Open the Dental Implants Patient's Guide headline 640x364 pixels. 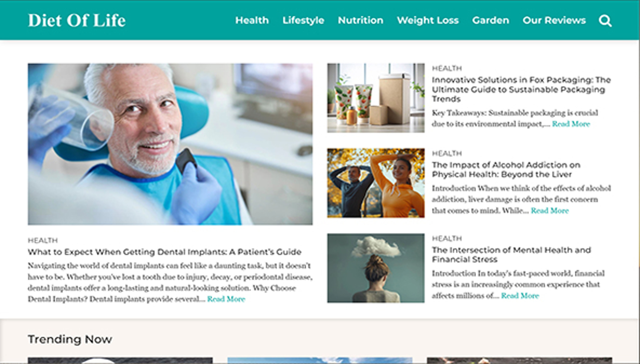pyautogui.click(x=164, y=252)
